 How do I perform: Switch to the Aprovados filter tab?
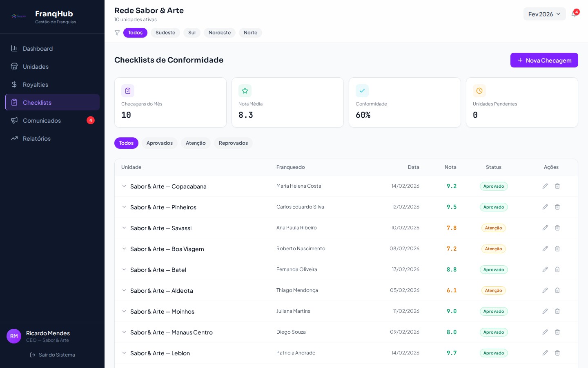tap(160, 143)
